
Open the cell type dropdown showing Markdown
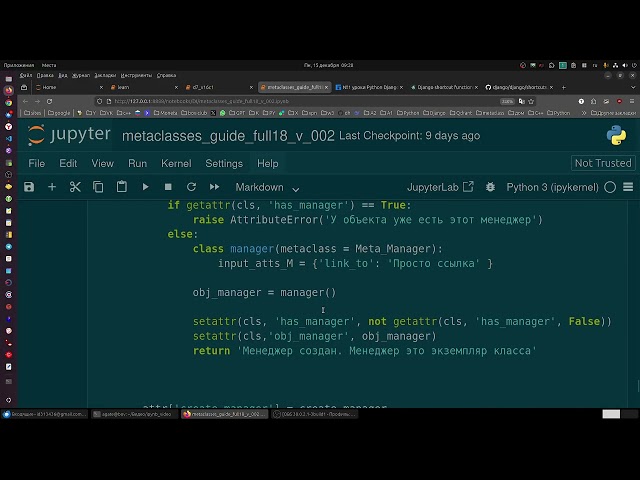pos(267,187)
